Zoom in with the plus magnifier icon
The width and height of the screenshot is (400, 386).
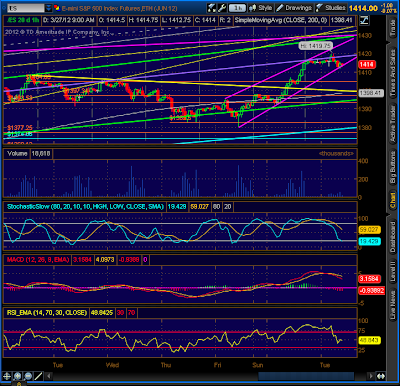tap(17, 376)
